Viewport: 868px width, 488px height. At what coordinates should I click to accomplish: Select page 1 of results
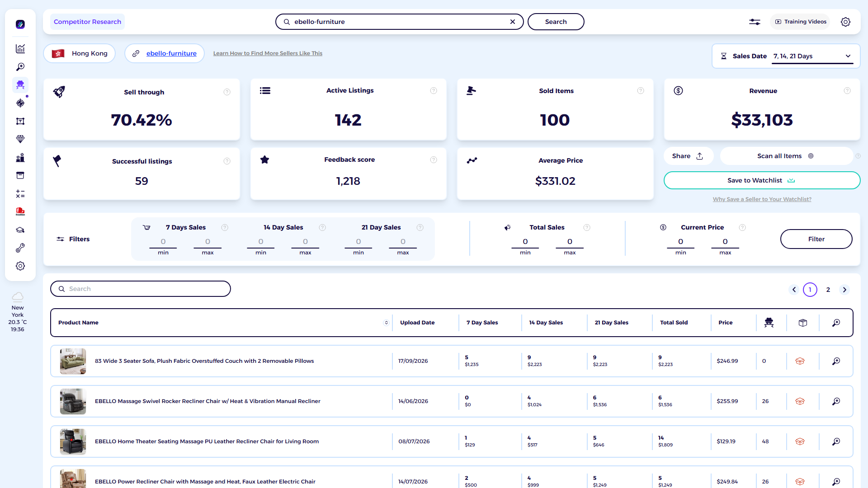point(810,290)
